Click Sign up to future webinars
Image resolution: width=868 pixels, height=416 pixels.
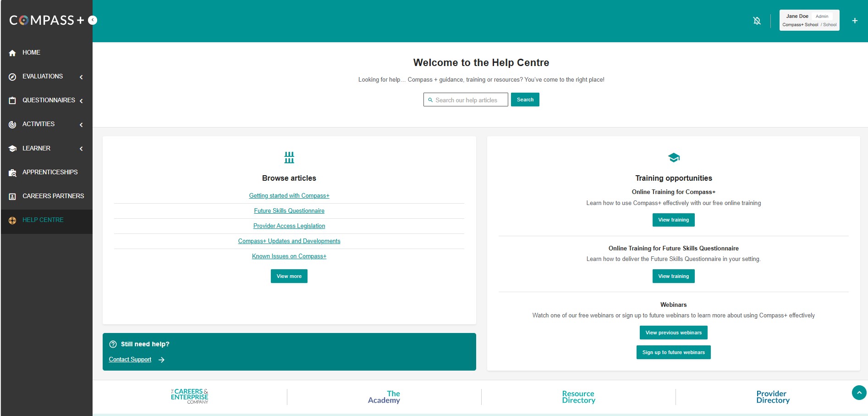click(673, 352)
